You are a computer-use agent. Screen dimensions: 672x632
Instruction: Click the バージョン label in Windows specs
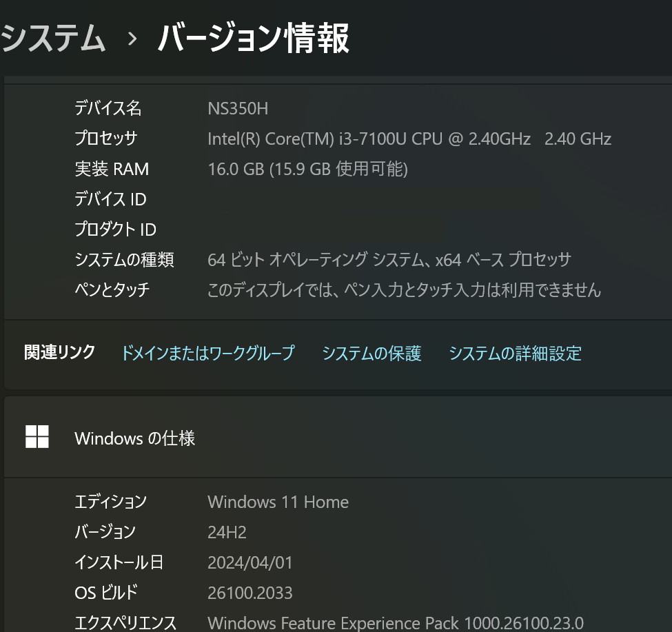[x=105, y=532]
